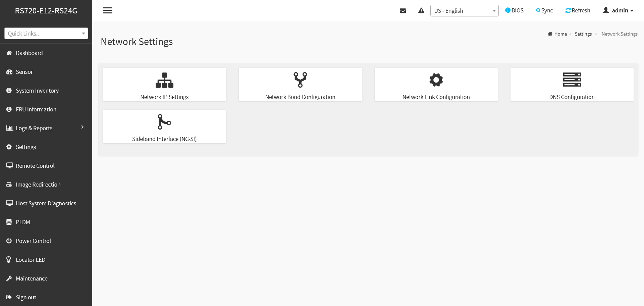Open Settings label in sidebar
The image size is (644, 306).
coord(26,147)
